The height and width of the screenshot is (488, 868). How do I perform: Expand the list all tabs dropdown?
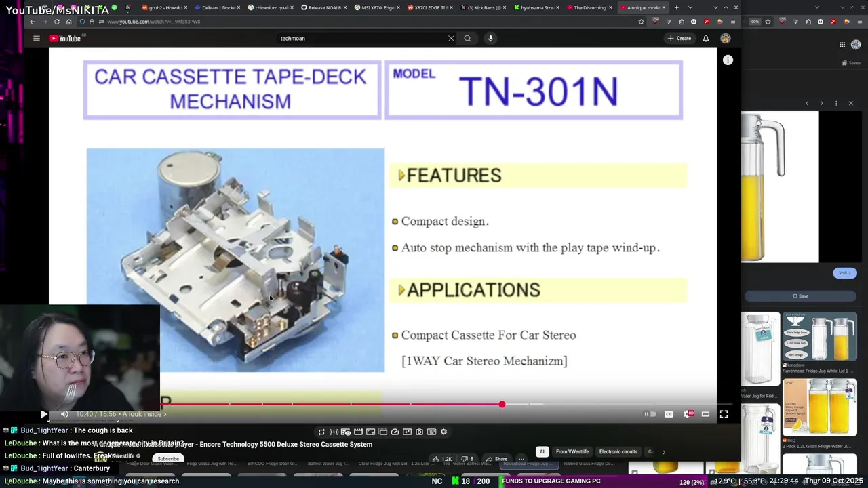pos(690,7)
